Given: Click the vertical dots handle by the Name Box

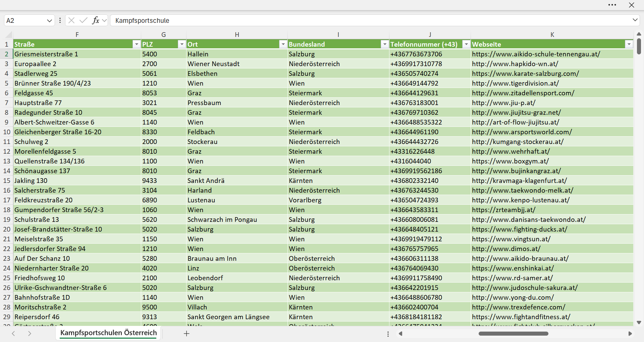Looking at the screenshot, I should coord(60,20).
